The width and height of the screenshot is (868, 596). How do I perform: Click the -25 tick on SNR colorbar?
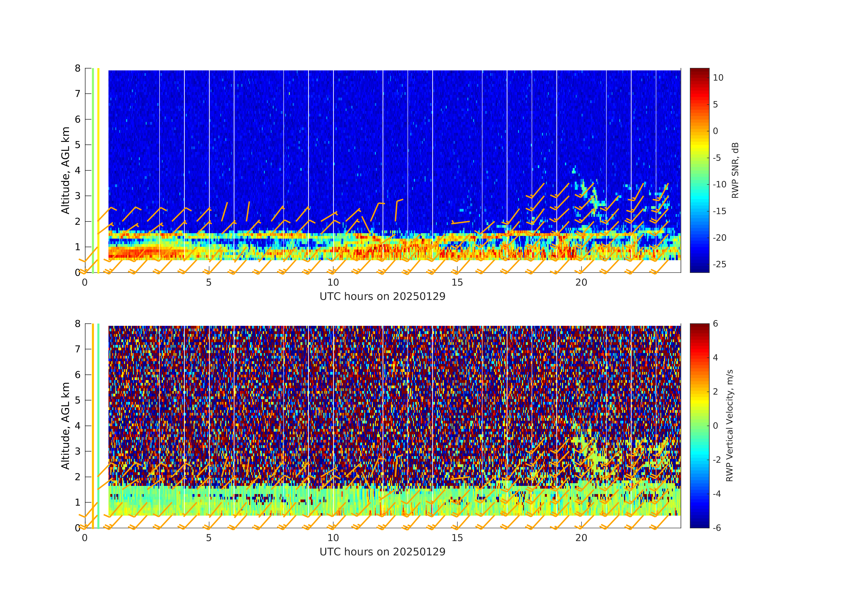click(x=719, y=265)
